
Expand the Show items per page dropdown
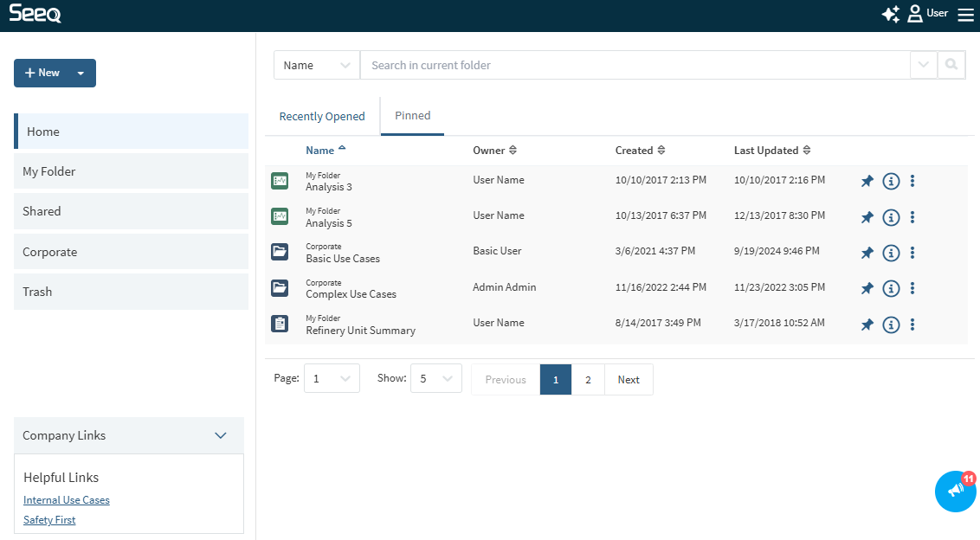[x=435, y=378]
